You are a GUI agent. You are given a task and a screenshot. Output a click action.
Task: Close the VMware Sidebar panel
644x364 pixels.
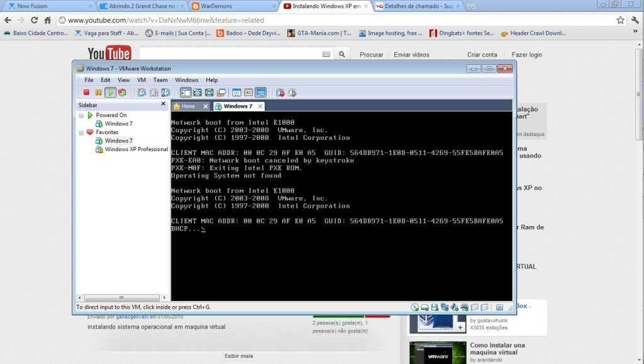164,104
